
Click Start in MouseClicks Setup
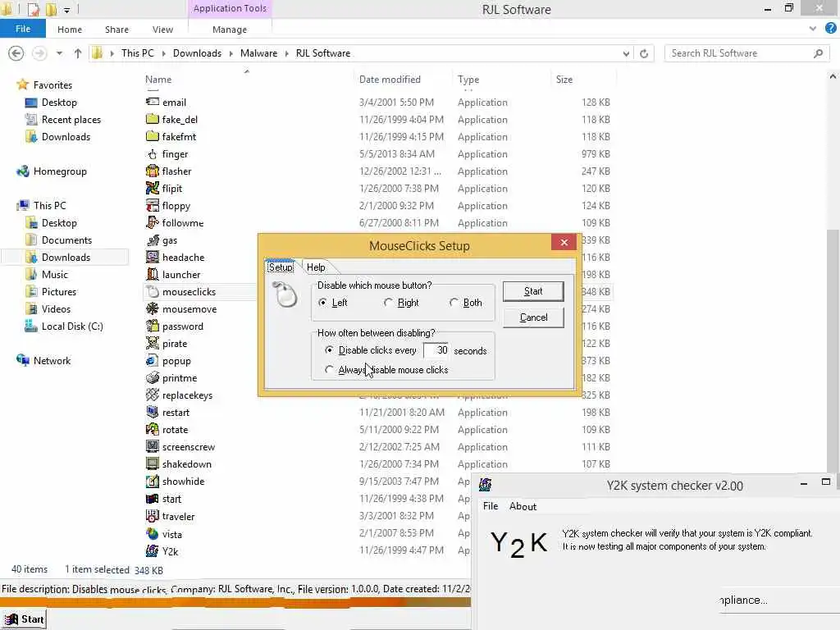pyautogui.click(x=533, y=291)
